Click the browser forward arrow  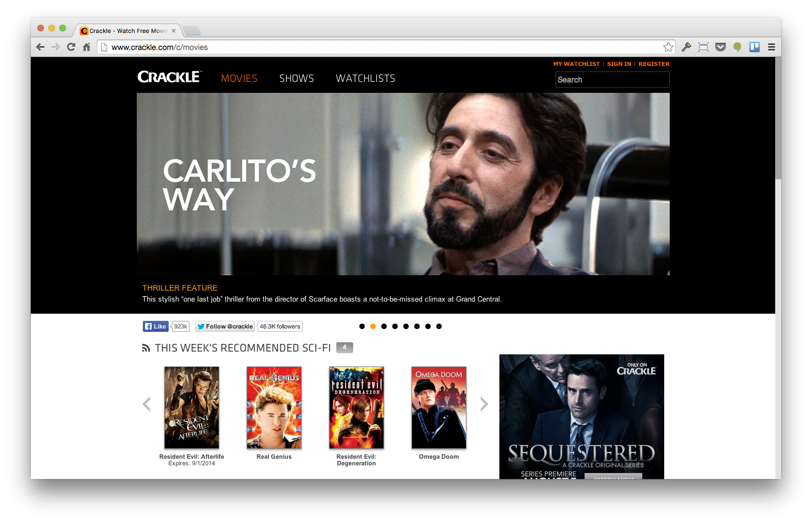coord(55,47)
